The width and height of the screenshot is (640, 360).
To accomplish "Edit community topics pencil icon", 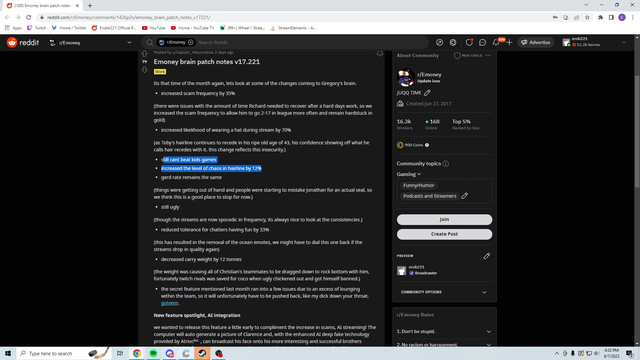I will 464,196.
